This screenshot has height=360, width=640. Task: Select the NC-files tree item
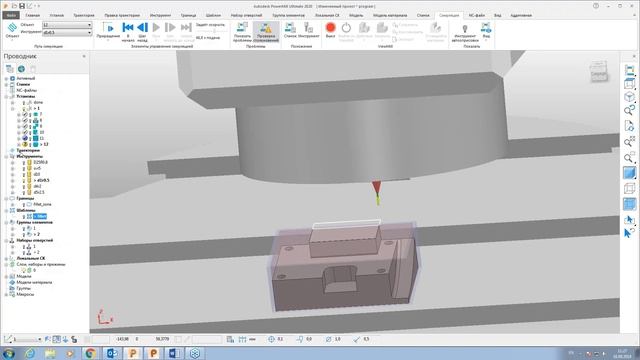pyautogui.click(x=27, y=90)
